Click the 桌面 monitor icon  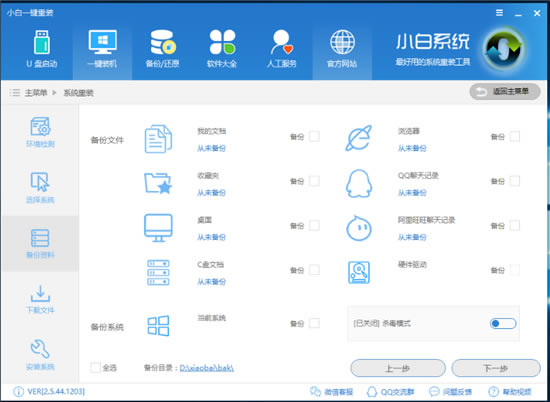pos(158,228)
